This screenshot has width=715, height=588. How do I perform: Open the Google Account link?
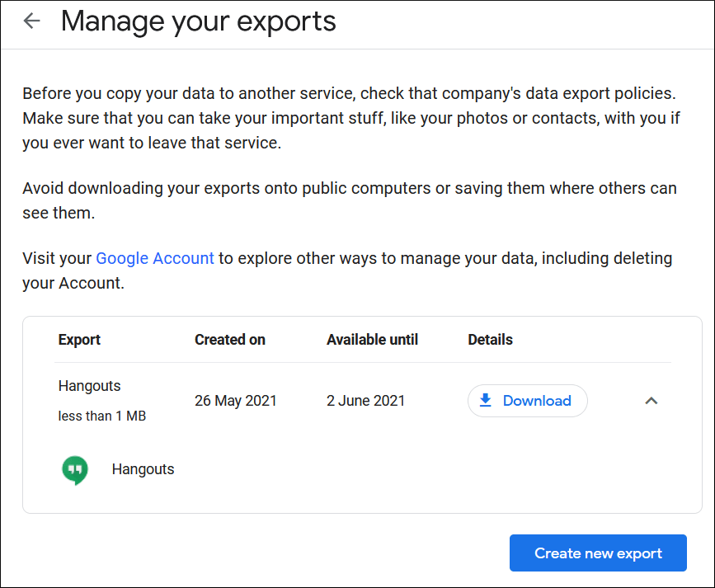point(154,258)
